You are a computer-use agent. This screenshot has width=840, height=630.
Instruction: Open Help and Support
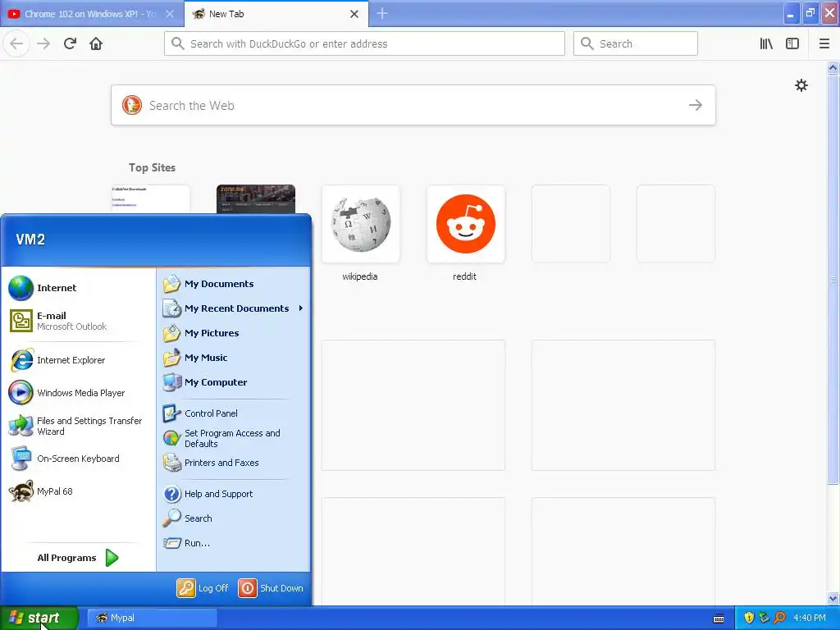coord(234,494)
